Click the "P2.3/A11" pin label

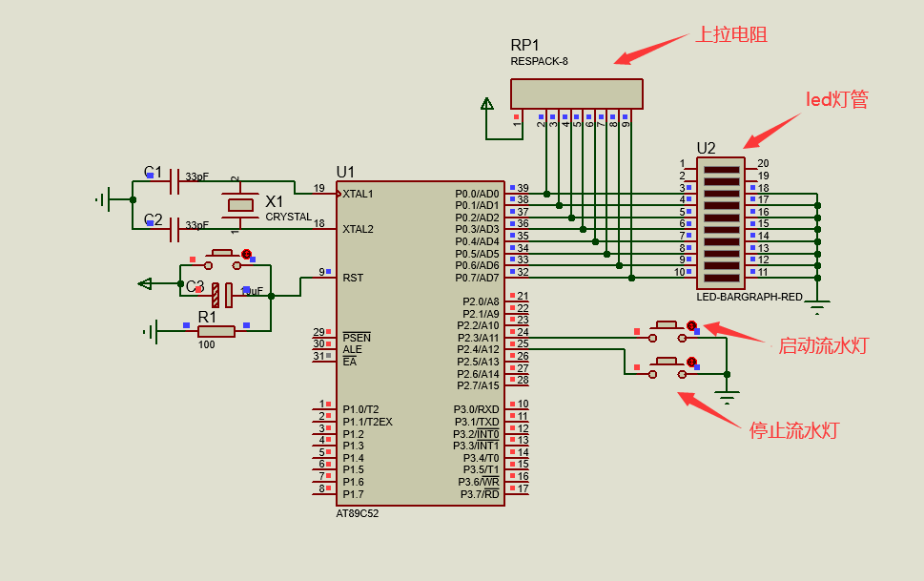pyautogui.click(x=479, y=338)
